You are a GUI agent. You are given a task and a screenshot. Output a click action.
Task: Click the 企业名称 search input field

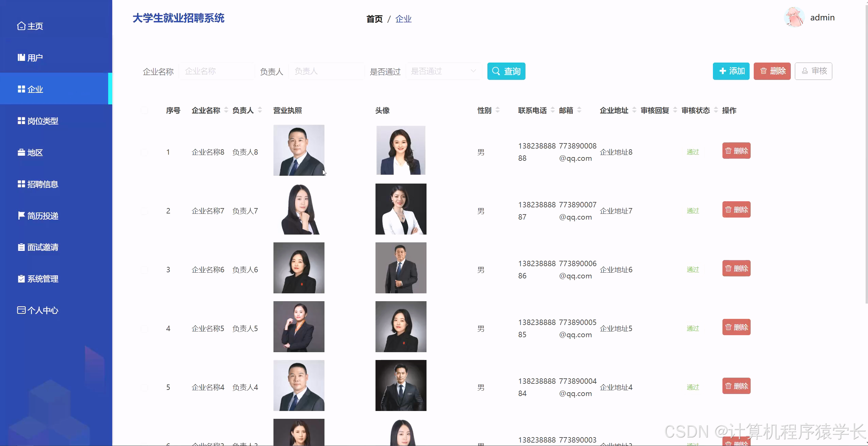[x=216, y=71]
